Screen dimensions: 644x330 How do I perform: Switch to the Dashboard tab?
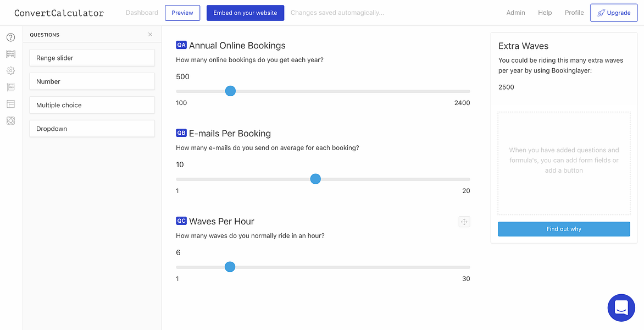(x=142, y=12)
